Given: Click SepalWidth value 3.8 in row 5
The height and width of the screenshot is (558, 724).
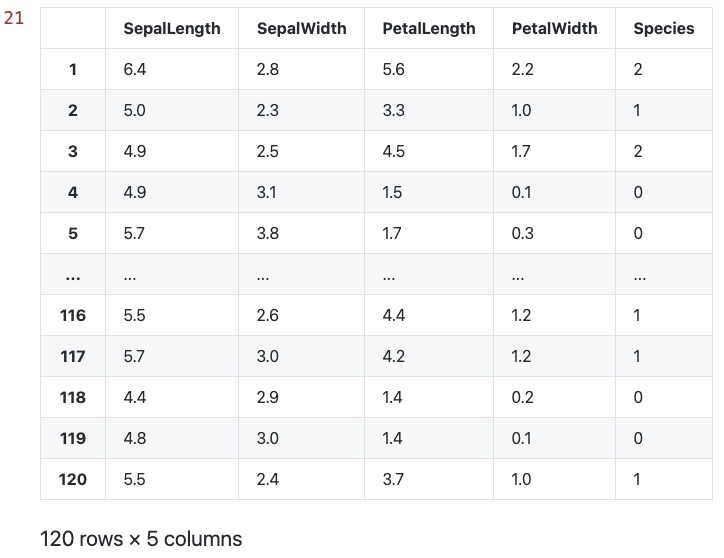Looking at the screenshot, I should (x=267, y=233).
